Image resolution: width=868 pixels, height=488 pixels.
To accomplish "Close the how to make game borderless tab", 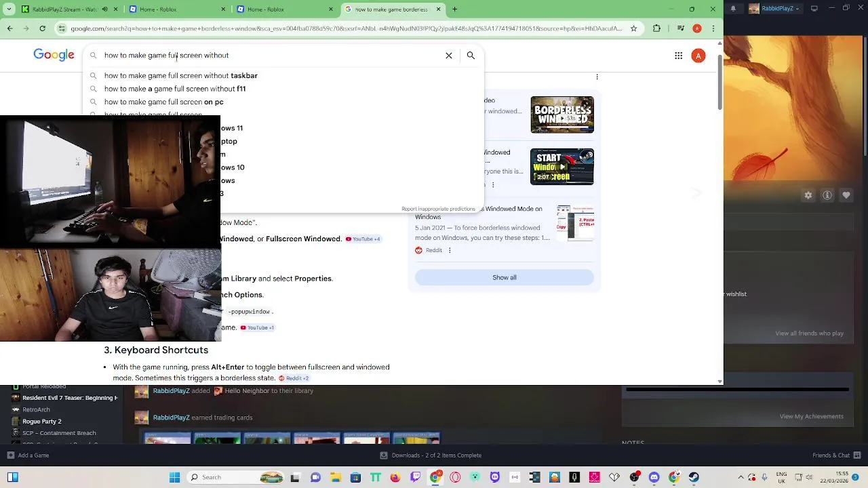I will [x=438, y=9].
